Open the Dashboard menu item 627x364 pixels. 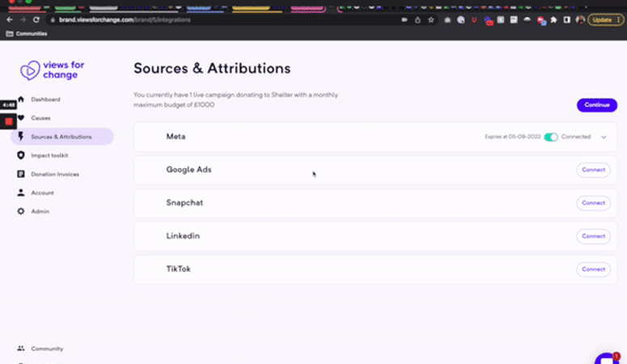click(x=45, y=99)
